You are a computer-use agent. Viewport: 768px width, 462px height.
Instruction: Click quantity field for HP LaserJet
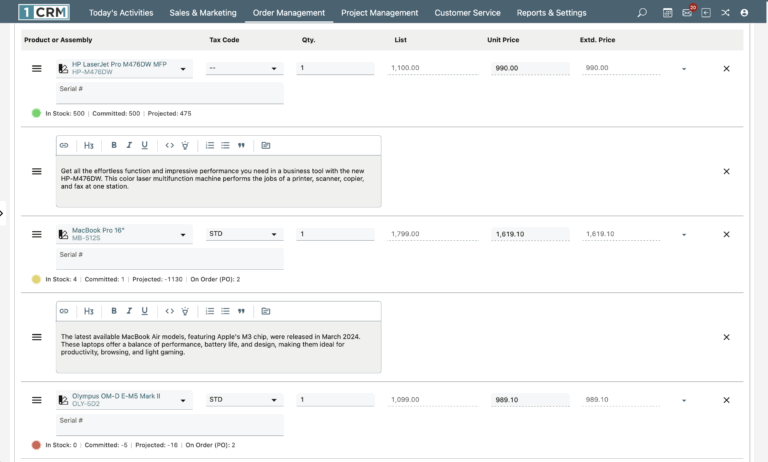(x=336, y=68)
